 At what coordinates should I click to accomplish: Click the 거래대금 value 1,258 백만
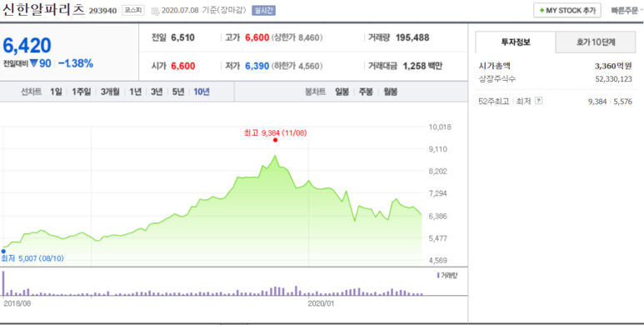click(x=422, y=66)
